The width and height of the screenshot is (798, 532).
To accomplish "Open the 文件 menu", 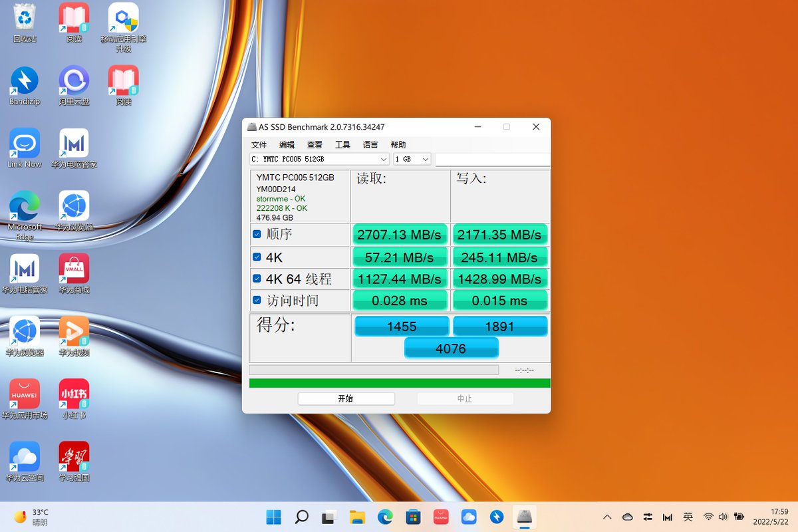I will [x=259, y=145].
